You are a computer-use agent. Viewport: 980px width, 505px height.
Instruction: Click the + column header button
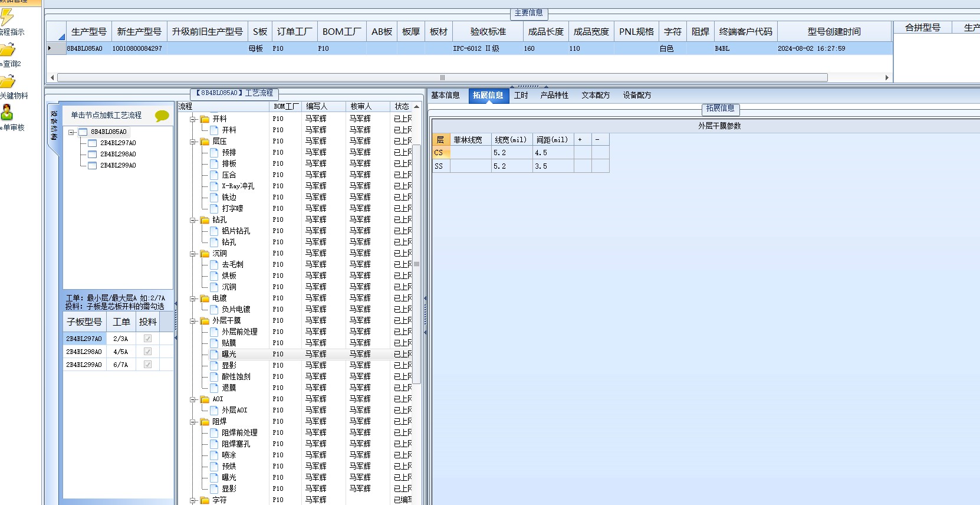[x=583, y=140]
